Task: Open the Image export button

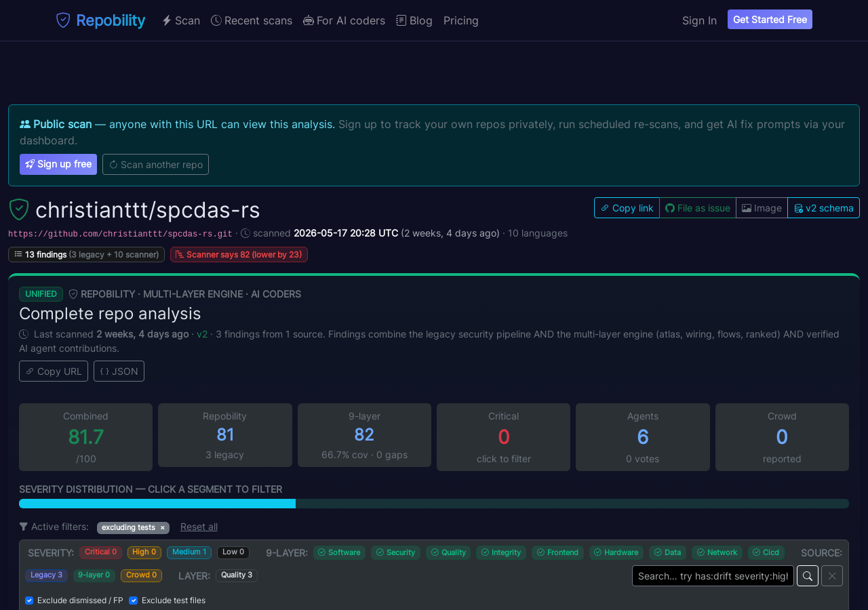Action: pos(762,208)
